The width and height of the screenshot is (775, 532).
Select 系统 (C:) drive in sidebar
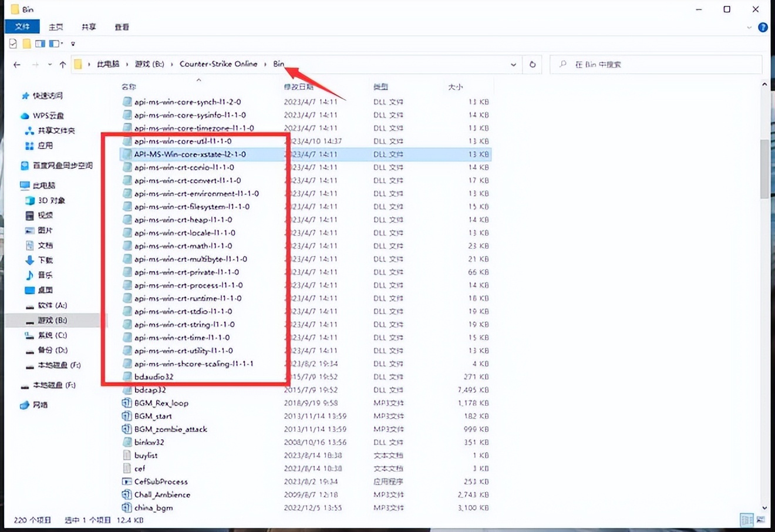(x=52, y=335)
